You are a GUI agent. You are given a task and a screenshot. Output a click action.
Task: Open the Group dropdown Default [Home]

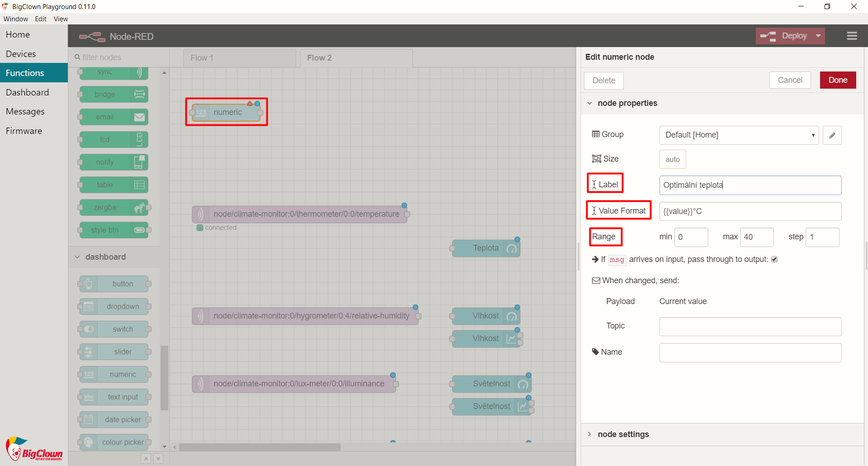(739, 135)
